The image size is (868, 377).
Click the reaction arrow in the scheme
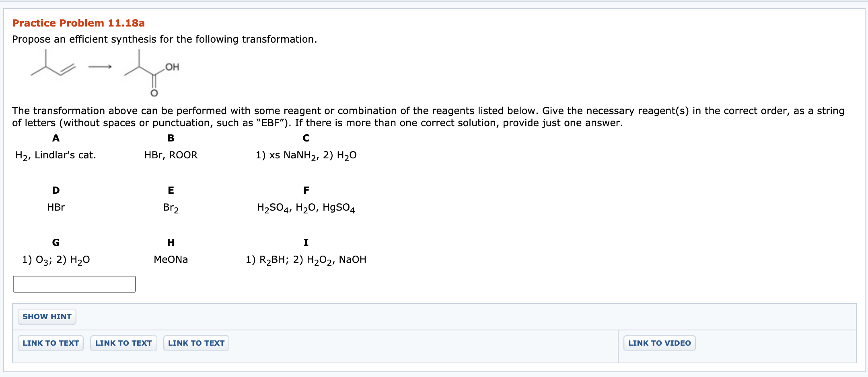tap(100, 66)
